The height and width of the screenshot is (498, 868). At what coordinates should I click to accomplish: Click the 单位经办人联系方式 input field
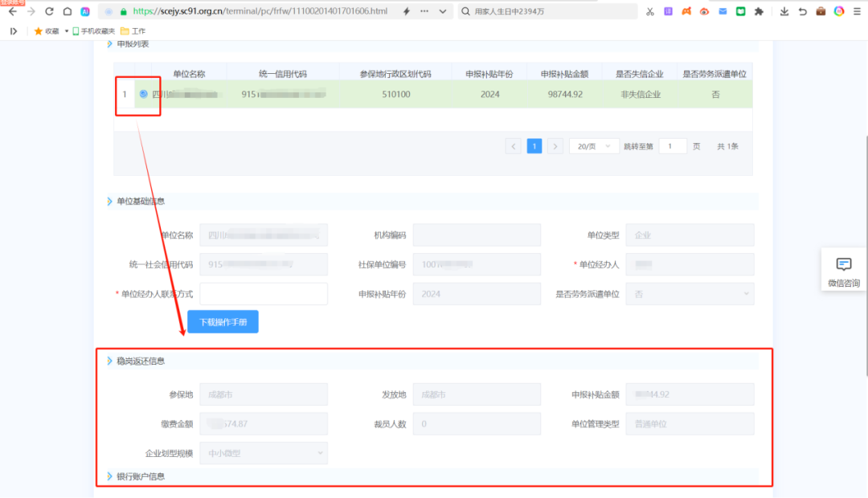pyautogui.click(x=264, y=294)
